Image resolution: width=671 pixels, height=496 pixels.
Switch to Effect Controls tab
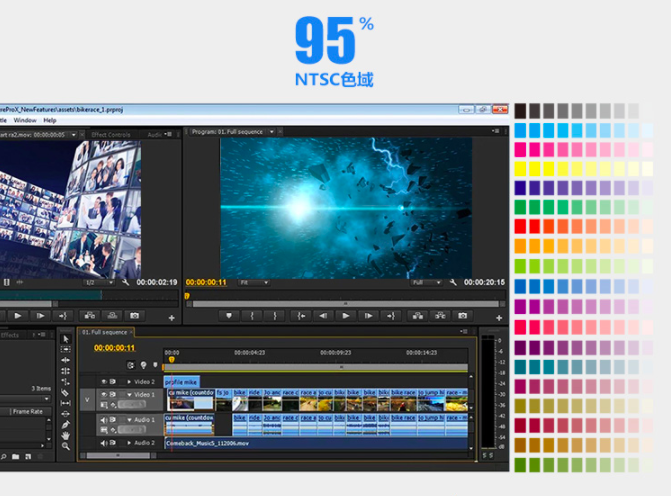pos(111,133)
